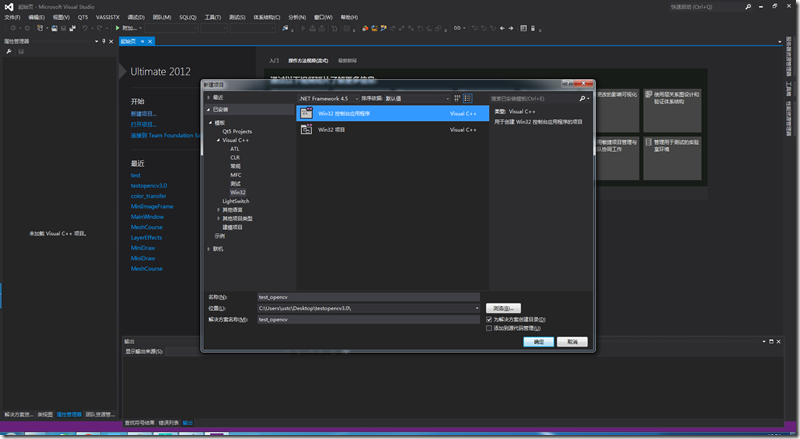Expand the 最近 node in dialog tree
The width and height of the screenshot is (800, 439).
208,97
